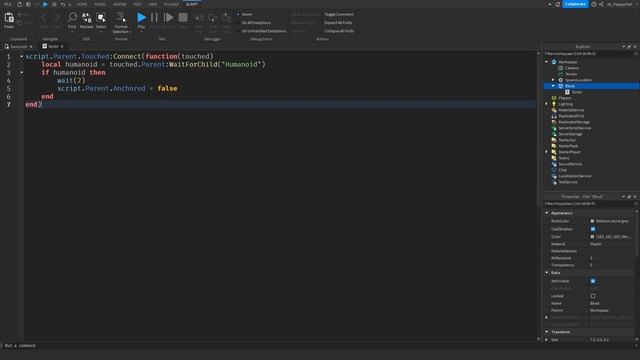Click the quick-access Play icon in title bar
The image size is (640, 360).
point(45,4)
